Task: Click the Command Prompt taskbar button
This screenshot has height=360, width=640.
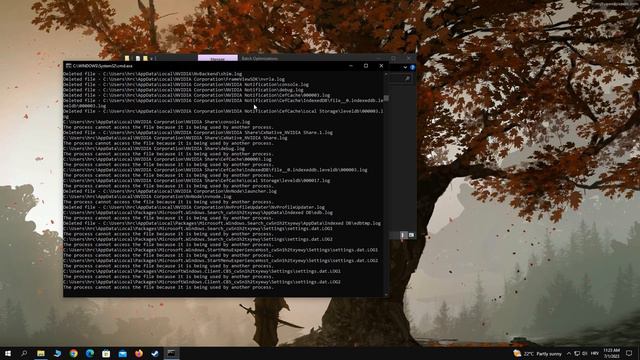Action: click(x=171, y=353)
